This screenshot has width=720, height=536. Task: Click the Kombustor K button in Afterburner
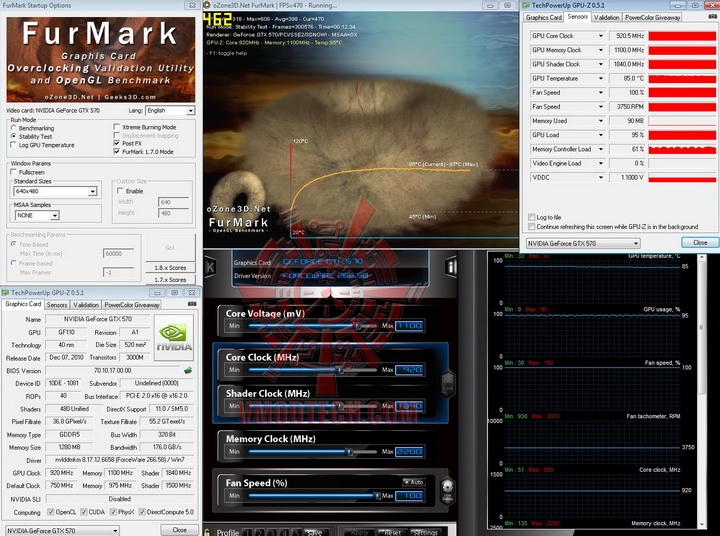tap(209, 266)
